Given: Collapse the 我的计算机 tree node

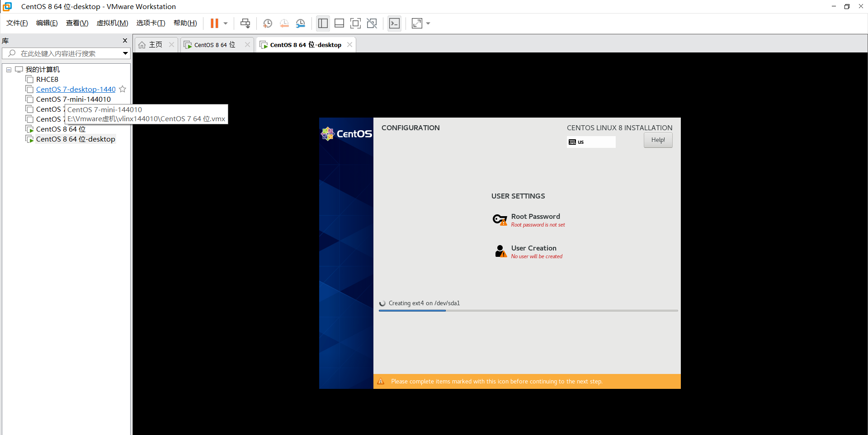Looking at the screenshot, I should pyautogui.click(x=9, y=70).
